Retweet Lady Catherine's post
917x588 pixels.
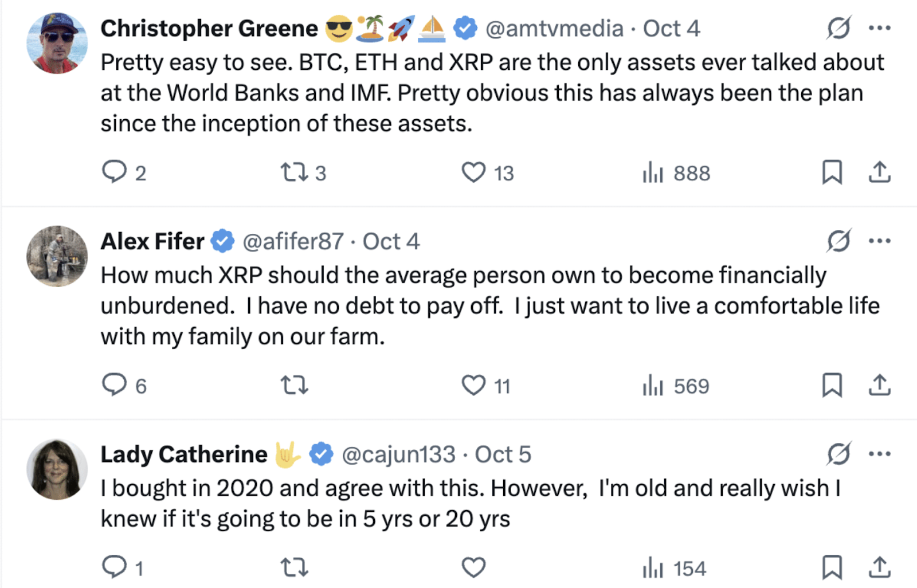[295, 567]
